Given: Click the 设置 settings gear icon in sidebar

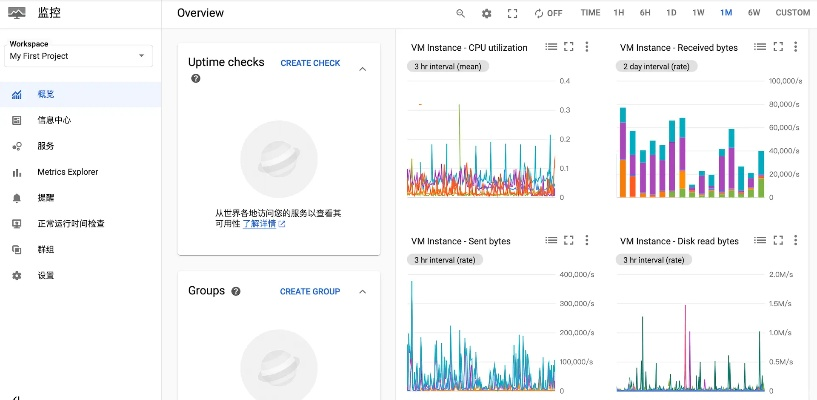Looking at the screenshot, I should click(17, 276).
